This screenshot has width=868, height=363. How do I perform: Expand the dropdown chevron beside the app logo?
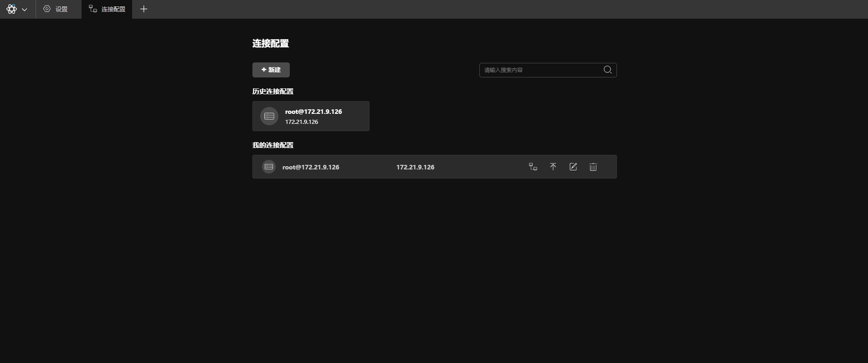[25, 10]
